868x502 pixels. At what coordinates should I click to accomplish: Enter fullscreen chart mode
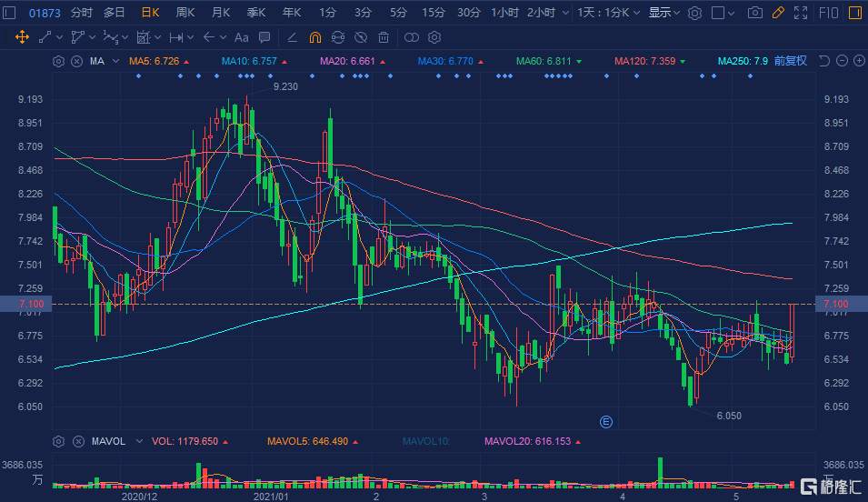[800, 13]
